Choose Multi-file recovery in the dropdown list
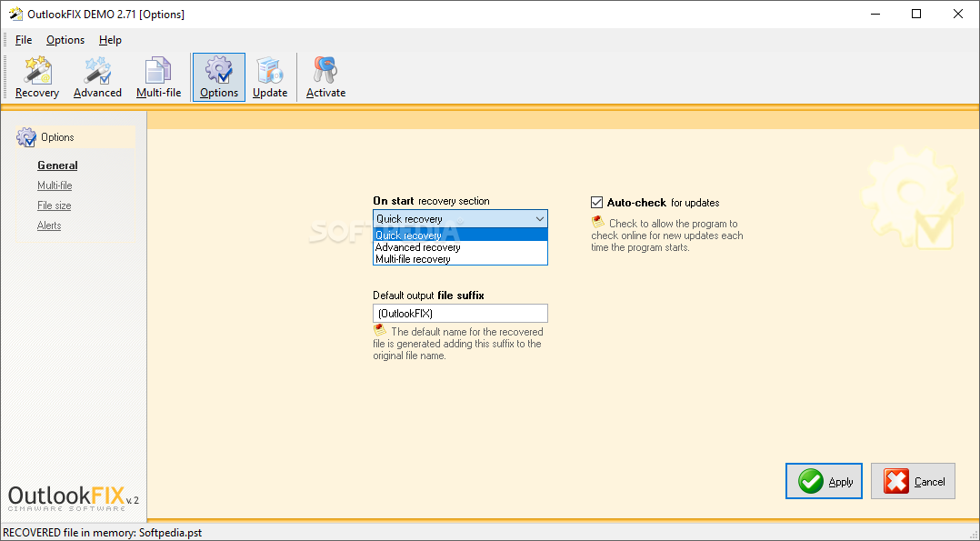 460,259
